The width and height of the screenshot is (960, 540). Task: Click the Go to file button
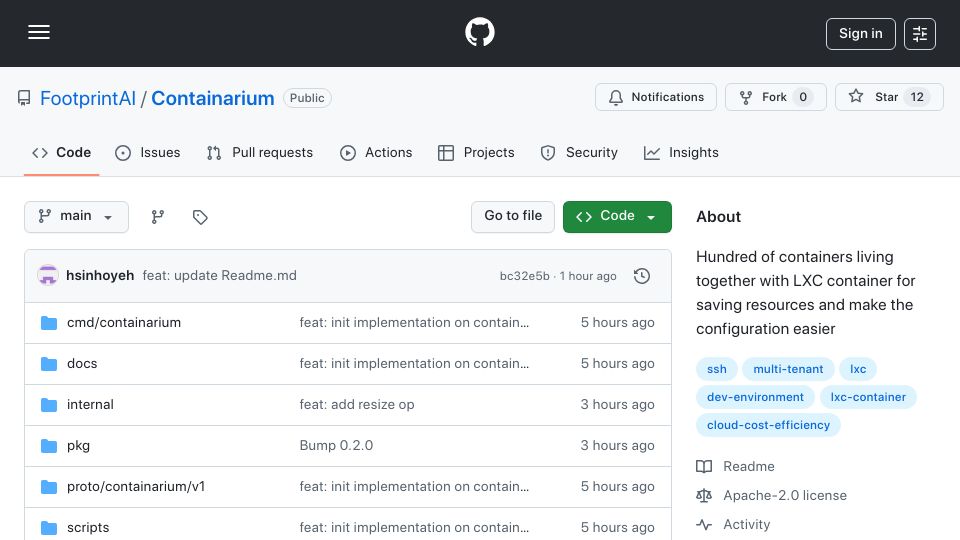tap(513, 217)
